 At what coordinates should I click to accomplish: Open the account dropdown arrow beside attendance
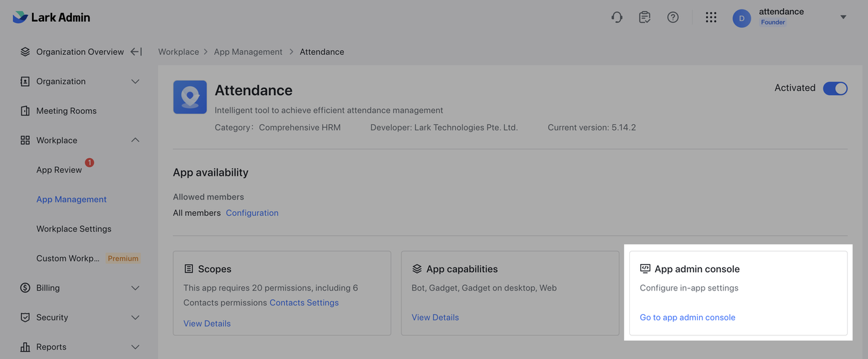coord(844,18)
